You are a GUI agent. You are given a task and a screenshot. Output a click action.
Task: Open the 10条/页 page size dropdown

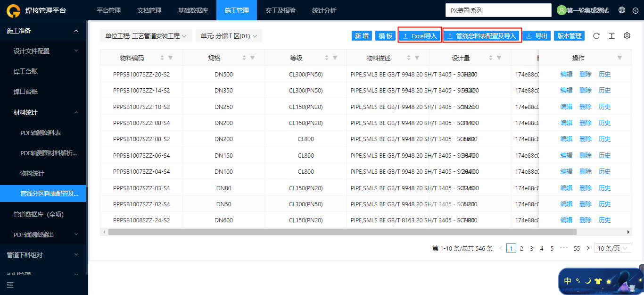(x=613, y=248)
